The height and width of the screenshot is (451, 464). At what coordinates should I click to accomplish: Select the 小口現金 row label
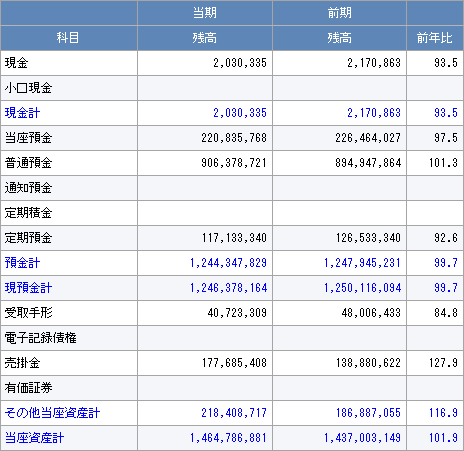click(x=28, y=88)
